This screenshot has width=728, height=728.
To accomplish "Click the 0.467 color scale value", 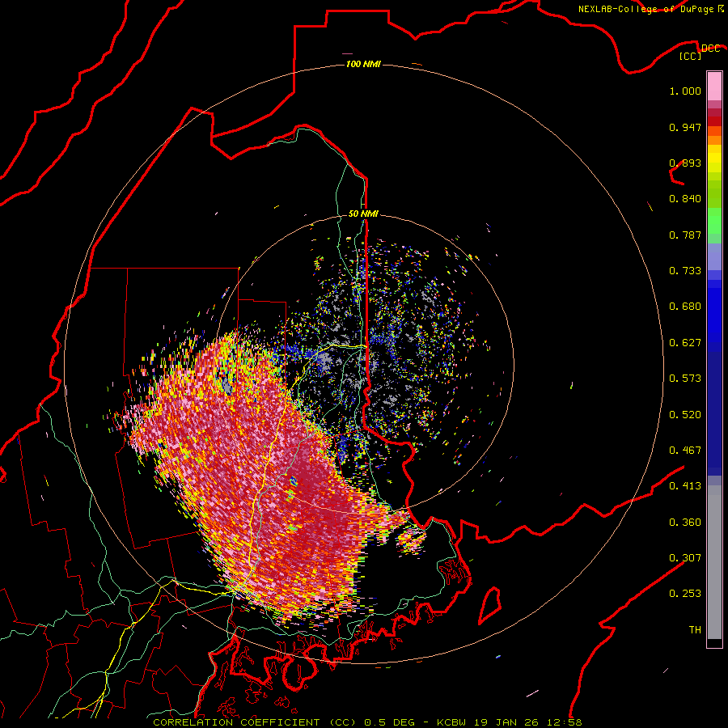I will tap(685, 451).
